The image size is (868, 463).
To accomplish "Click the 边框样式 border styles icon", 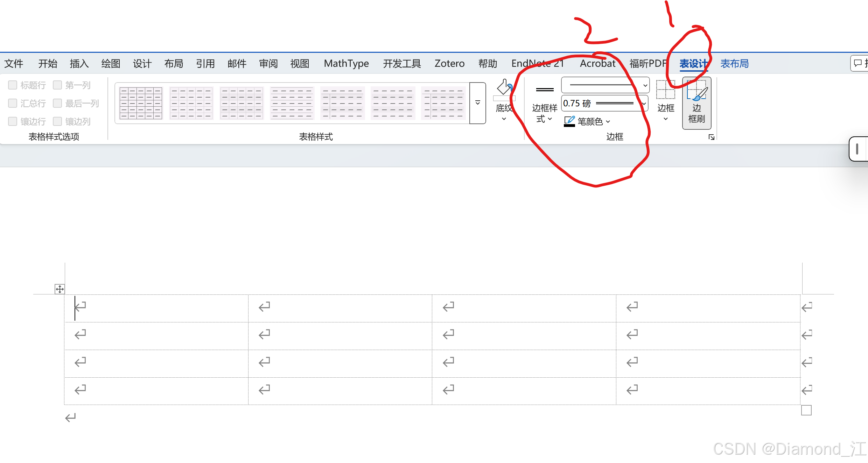I will tap(545, 90).
